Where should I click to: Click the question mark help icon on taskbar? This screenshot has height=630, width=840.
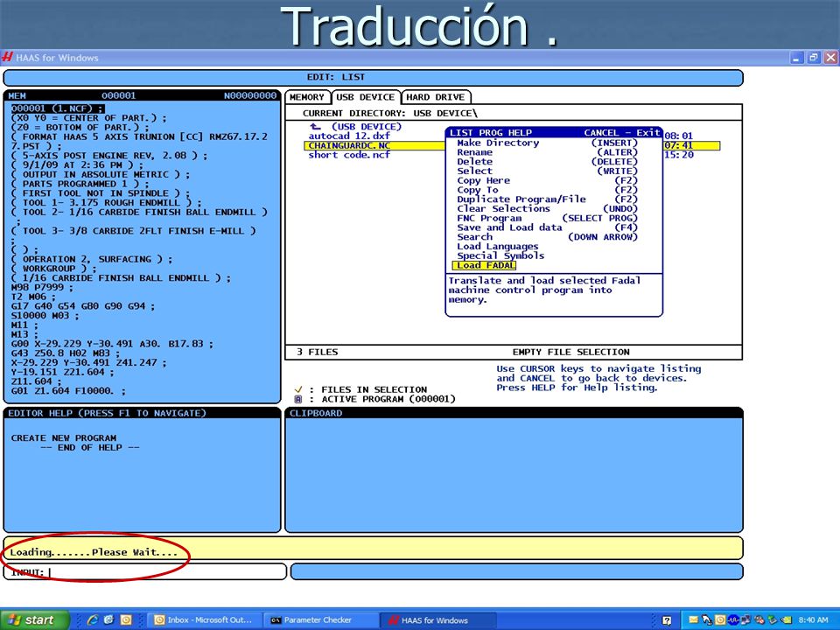coord(667,620)
